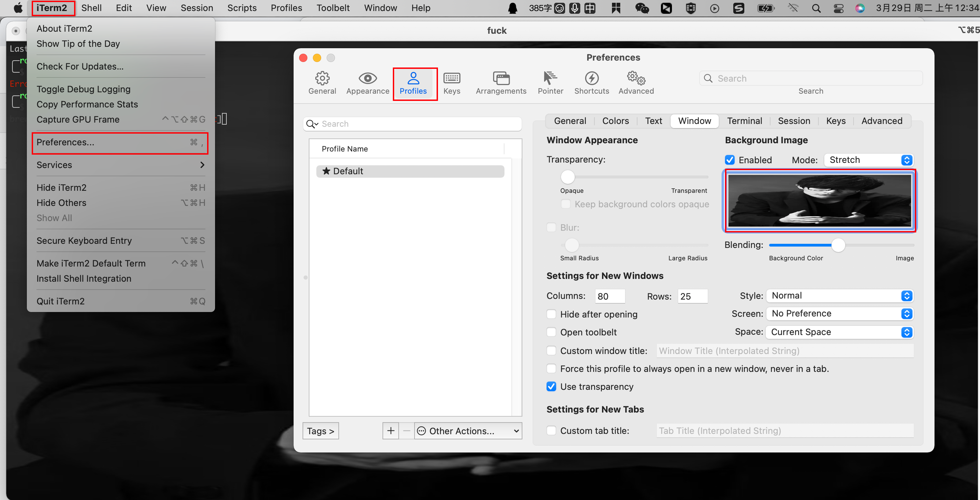This screenshot has width=980, height=500.
Task: Click the play circle menu bar icon
Action: pos(714,8)
